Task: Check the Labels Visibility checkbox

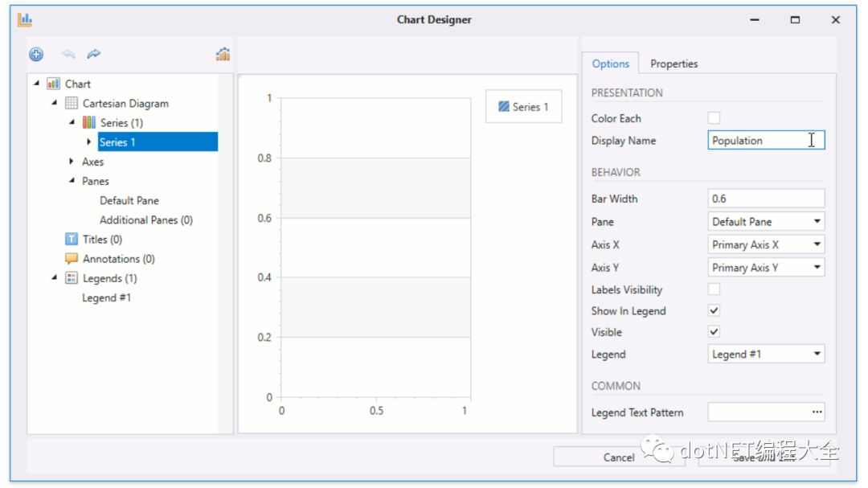Action: tap(714, 289)
